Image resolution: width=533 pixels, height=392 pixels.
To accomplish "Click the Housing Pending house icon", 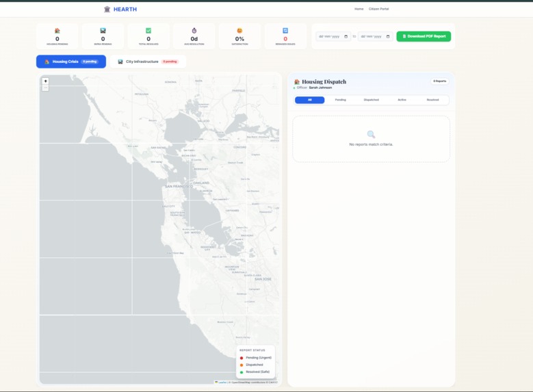I will point(57,31).
